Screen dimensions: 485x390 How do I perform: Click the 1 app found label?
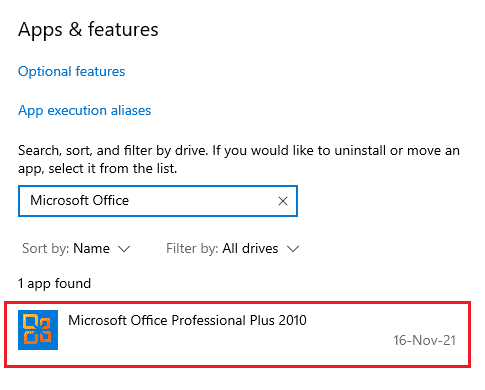(54, 283)
